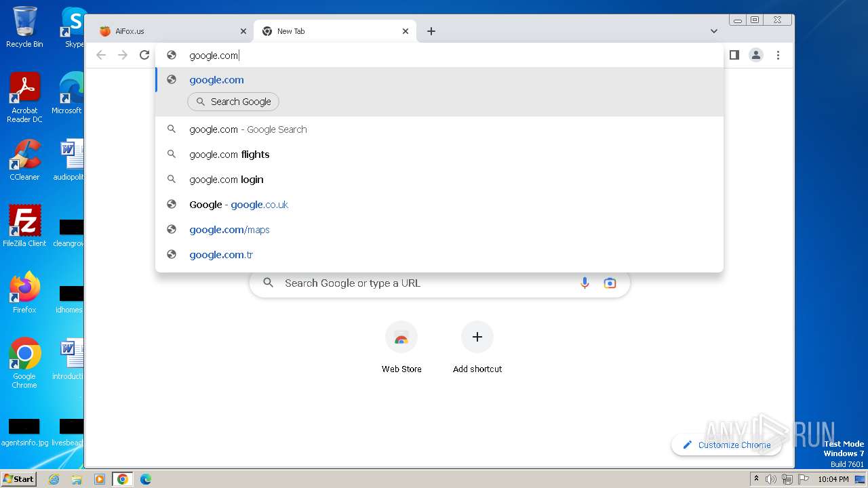
Task: Select the Google Chrome desktop icon
Action: pyautogui.click(x=24, y=363)
